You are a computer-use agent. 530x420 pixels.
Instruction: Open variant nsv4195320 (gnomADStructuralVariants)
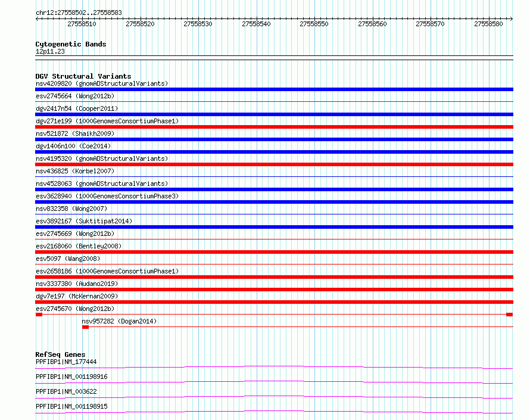tap(102, 158)
